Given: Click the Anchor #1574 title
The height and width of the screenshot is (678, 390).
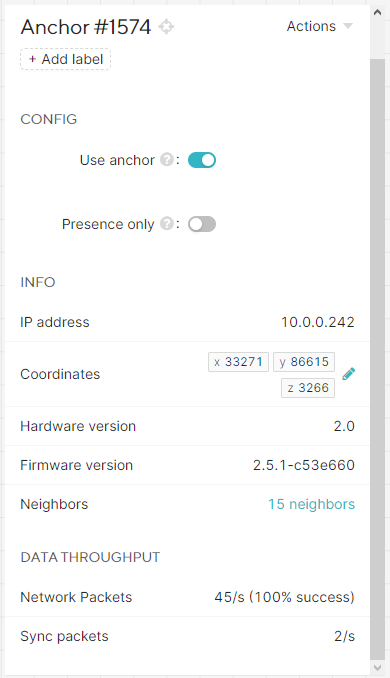Looking at the screenshot, I should tap(86, 27).
